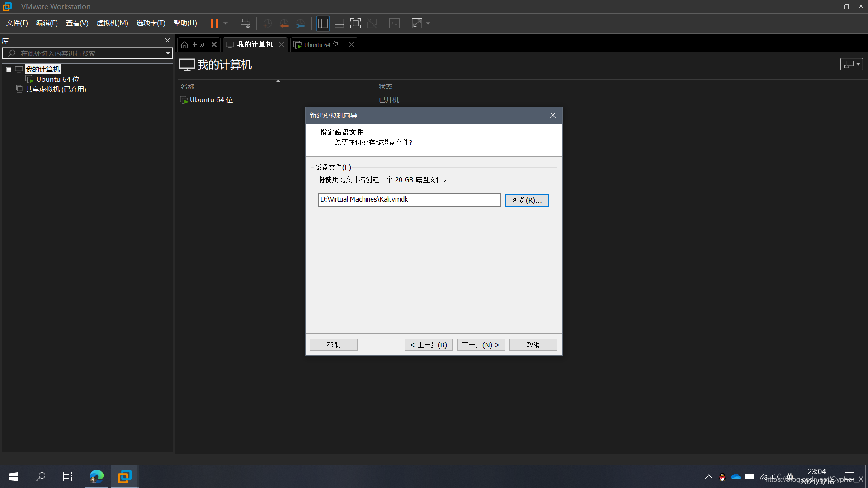The height and width of the screenshot is (488, 868).
Task: Open Microsoft Edge from the taskbar
Action: pos(97,477)
